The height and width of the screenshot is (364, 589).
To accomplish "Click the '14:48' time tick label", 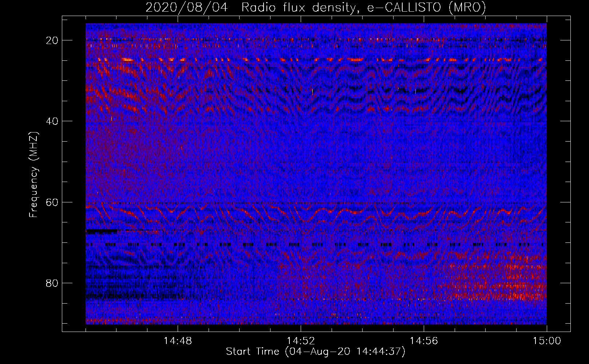I will point(178,341).
